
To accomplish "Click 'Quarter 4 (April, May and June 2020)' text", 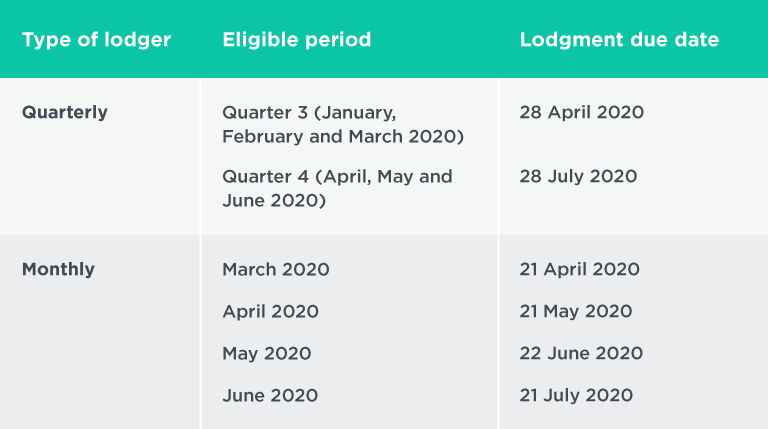I will 337,189.
